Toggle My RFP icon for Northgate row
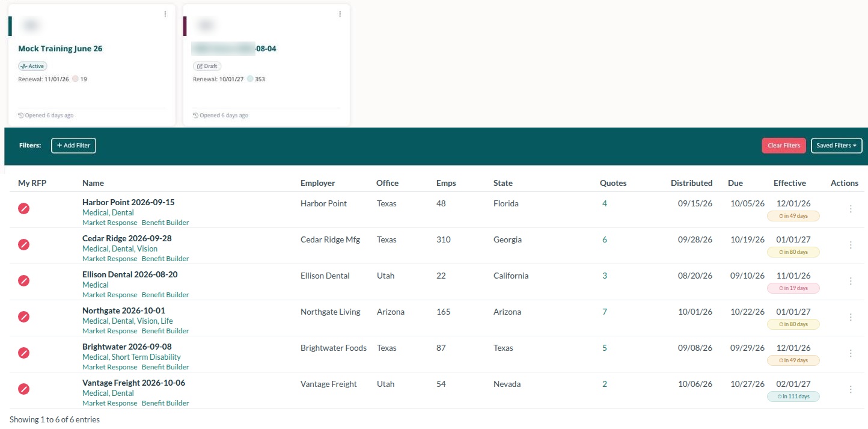Viewport: 868px width, 429px height. tap(23, 316)
